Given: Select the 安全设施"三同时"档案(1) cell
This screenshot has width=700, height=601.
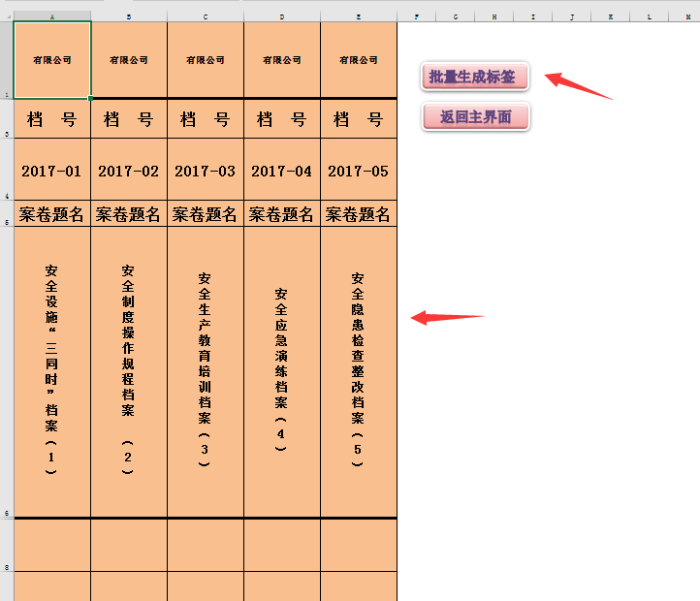Looking at the screenshot, I should (52, 372).
